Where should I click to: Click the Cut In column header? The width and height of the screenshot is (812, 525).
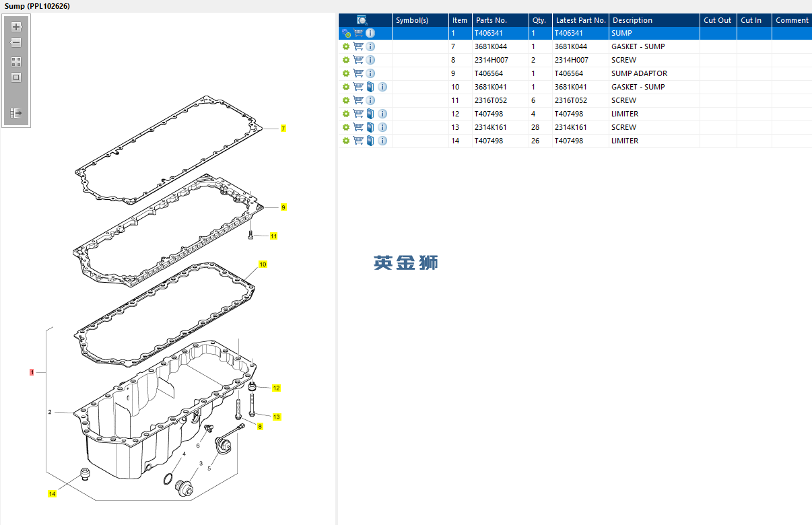pos(754,20)
